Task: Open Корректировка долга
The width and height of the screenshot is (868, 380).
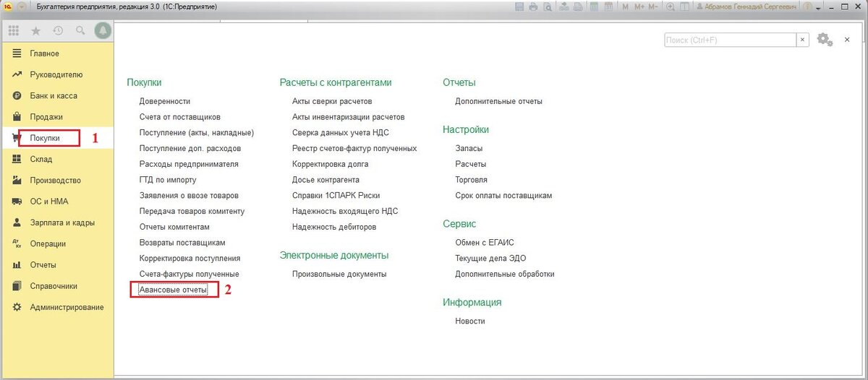Action: point(331,164)
